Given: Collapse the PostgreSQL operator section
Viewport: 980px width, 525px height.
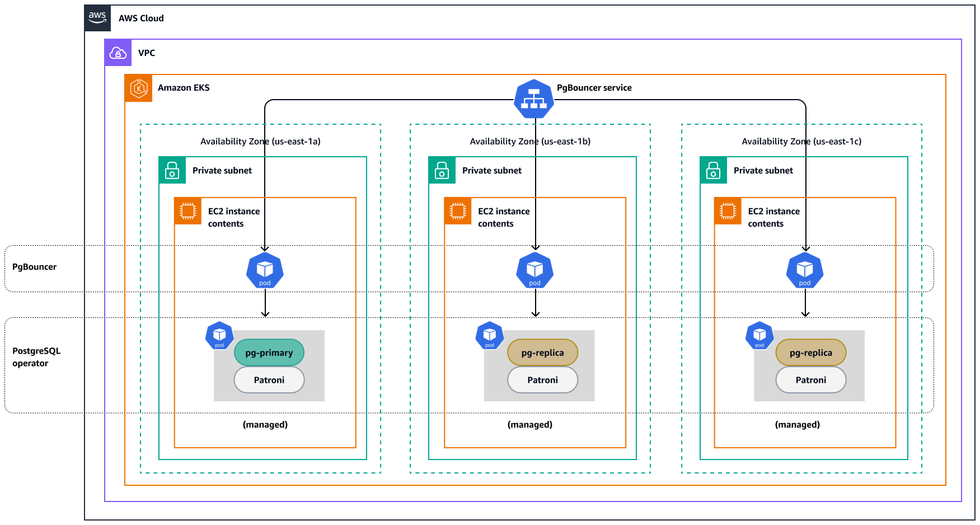Looking at the screenshot, I should [x=36, y=357].
